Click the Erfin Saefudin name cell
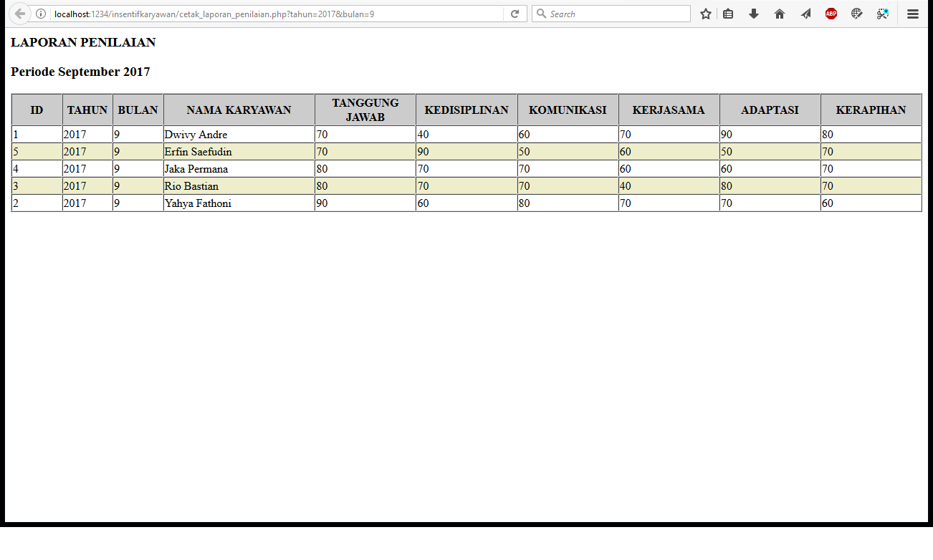The width and height of the screenshot is (933, 560). [198, 152]
